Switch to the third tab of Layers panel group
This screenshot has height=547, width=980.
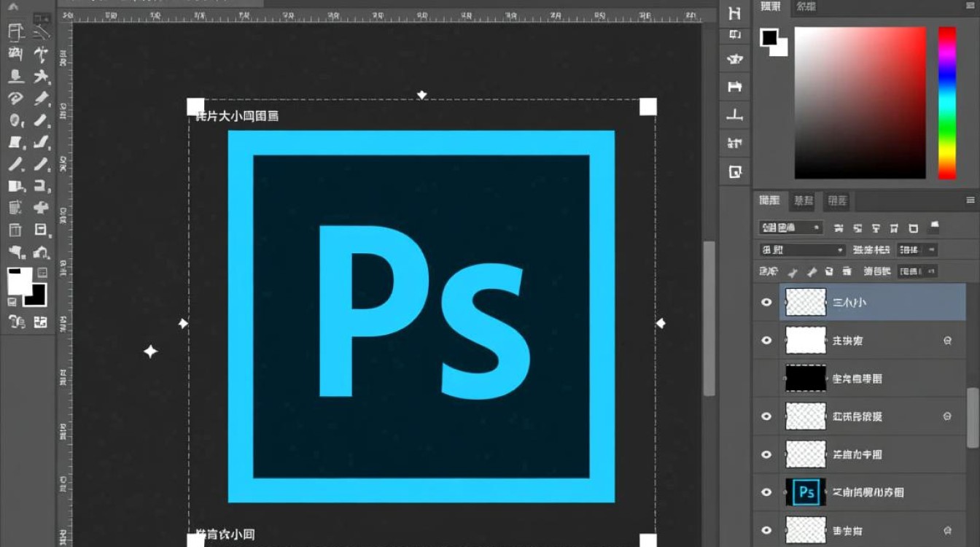837,201
